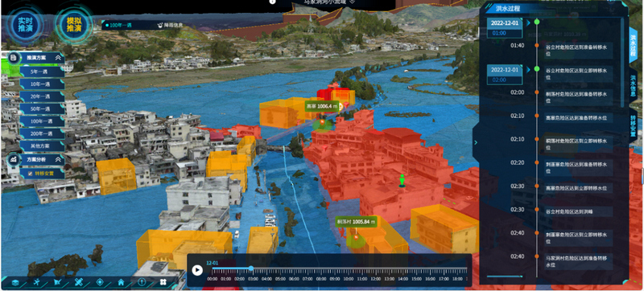
Task: Choose the 200年一遇 scenario
Action: 42,133
